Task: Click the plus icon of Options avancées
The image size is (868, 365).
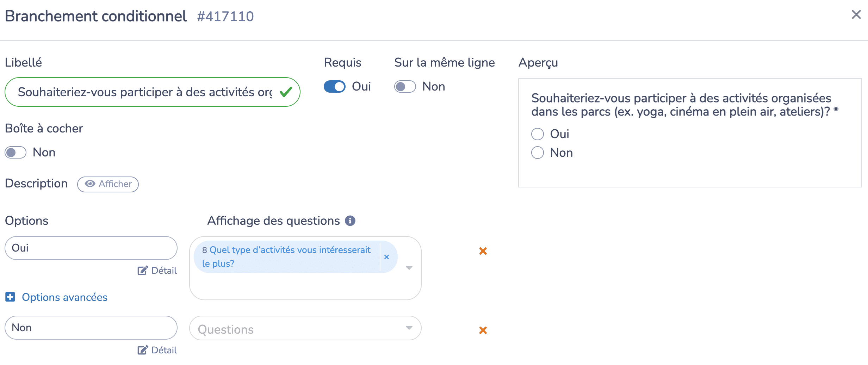Action: (x=10, y=297)
